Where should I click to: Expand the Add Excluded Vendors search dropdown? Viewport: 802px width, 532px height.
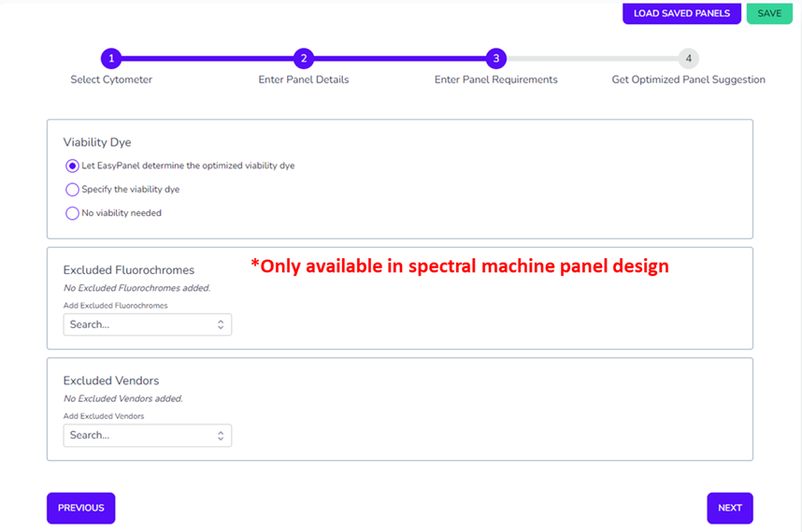140,436
